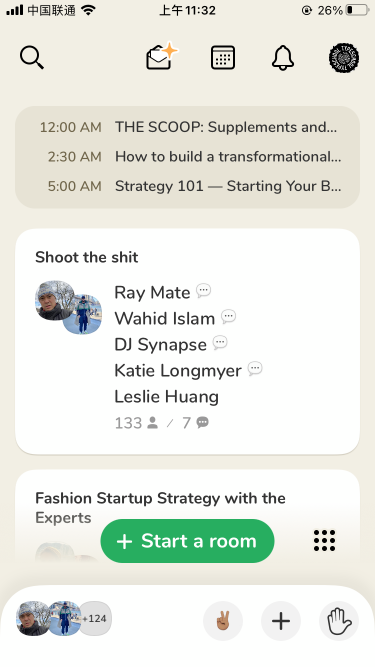Tap the room avatars in bottom bar

coord(48,619)
